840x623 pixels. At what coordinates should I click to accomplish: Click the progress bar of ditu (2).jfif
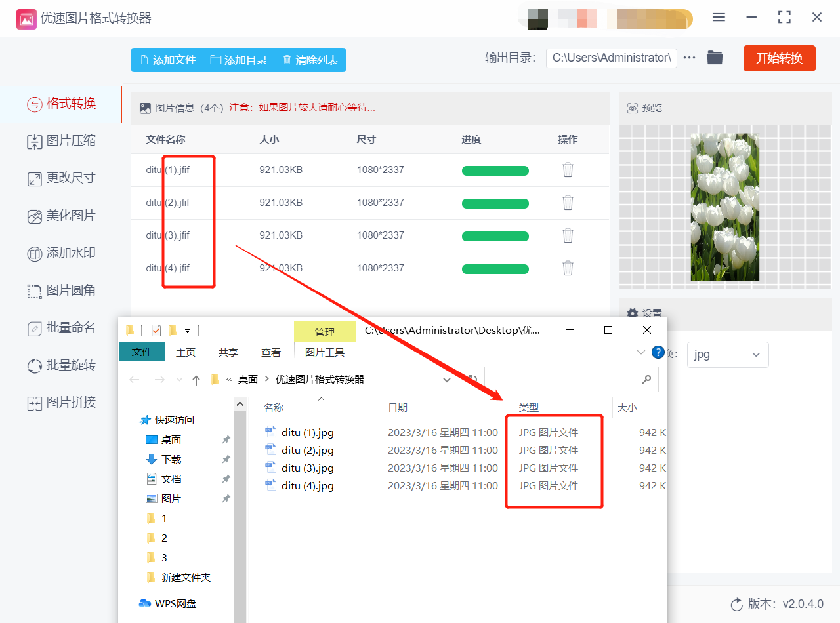pos(495,203)
